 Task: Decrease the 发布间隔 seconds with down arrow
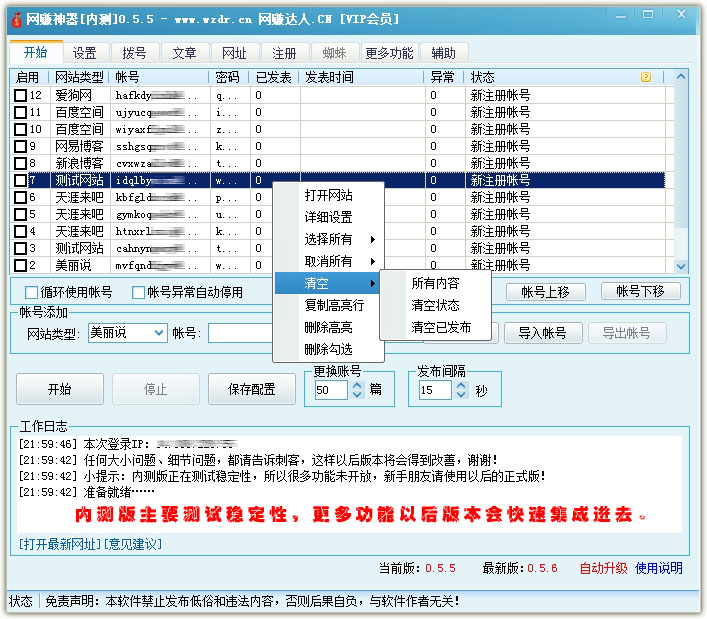tap(461, 394)
